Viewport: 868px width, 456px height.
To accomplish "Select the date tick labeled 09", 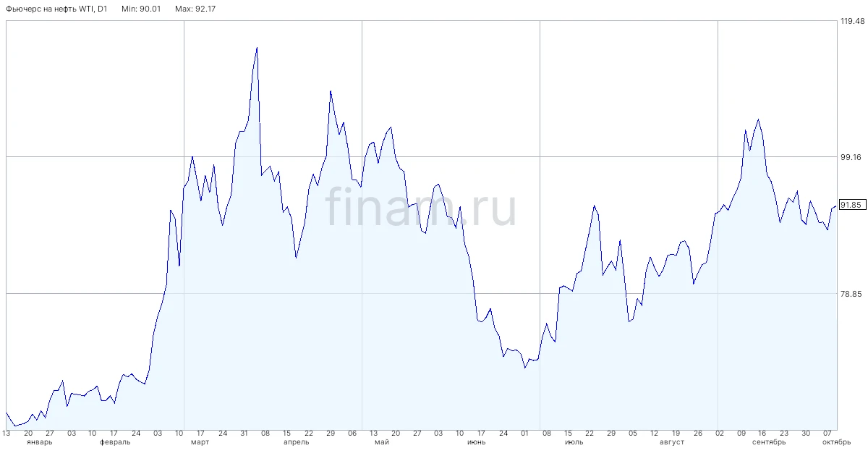I will (741, 433).
